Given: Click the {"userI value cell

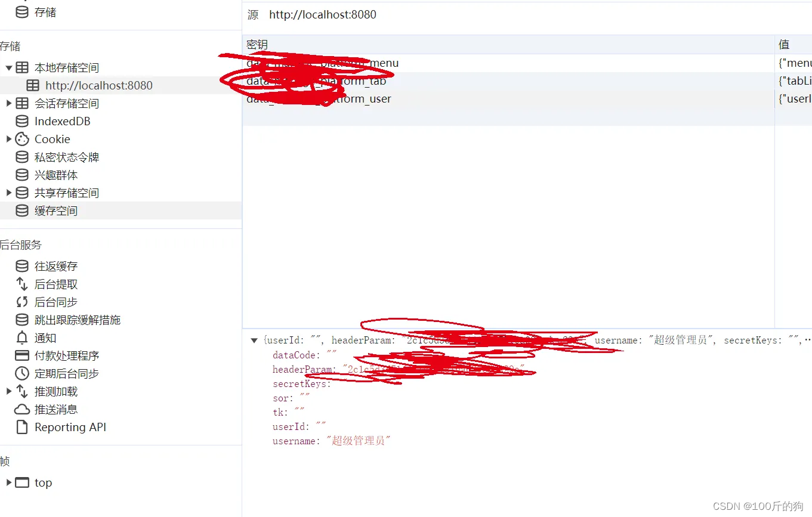Looking at the screenshot, I should 794,99.
